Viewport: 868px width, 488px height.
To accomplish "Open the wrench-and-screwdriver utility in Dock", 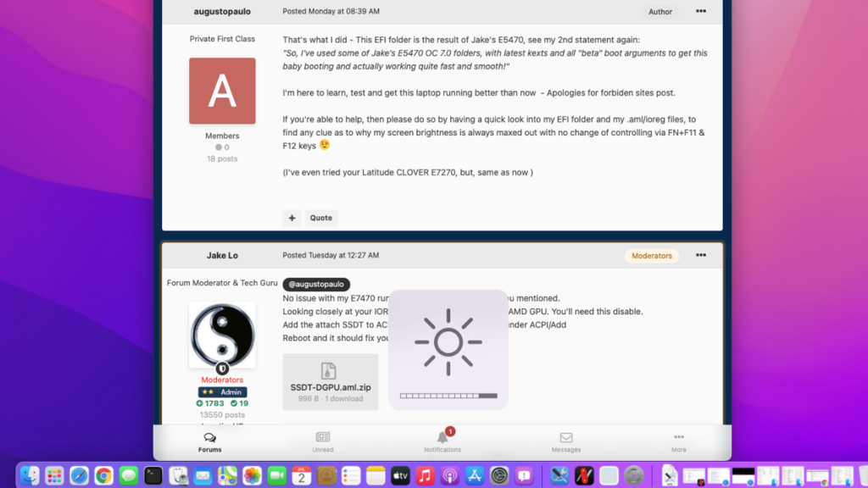I will pyautogui.click(x=559, y=476).
